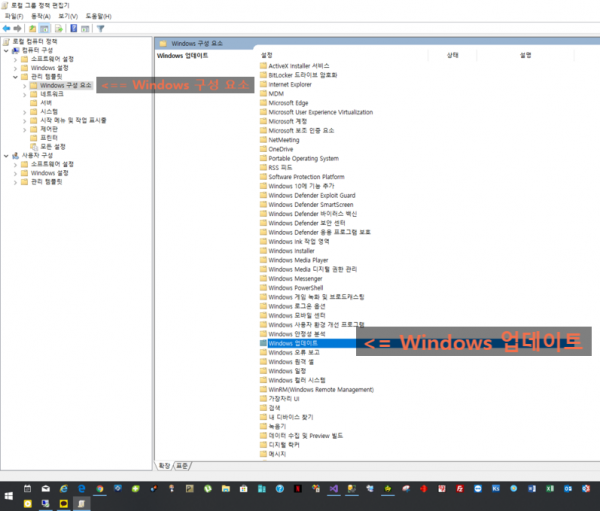The height and width of the screenshot is (511, 600).
Task: Switch to the 표준 tab
Action: point(182,465)
